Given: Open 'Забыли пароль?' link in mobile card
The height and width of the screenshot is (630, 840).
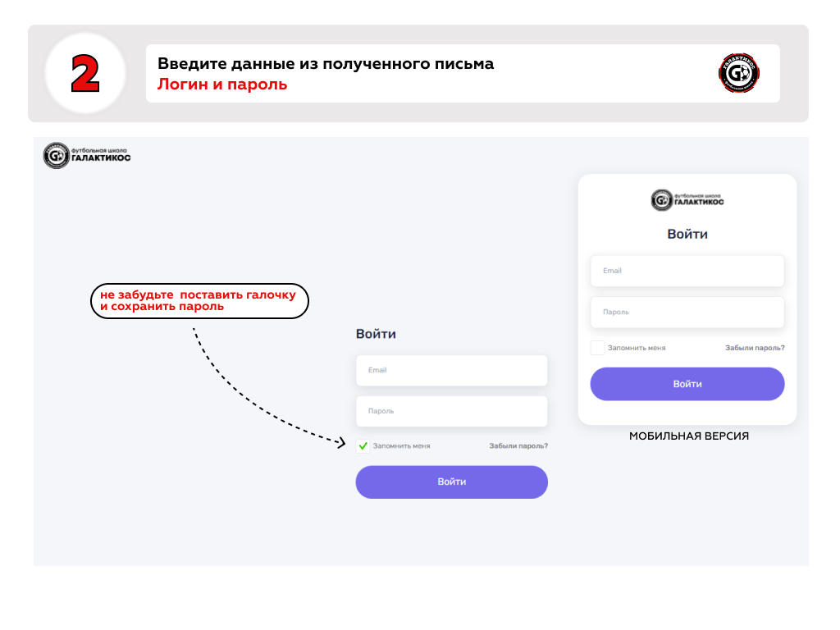Looking at the screenshot, I should pos(755,348).
